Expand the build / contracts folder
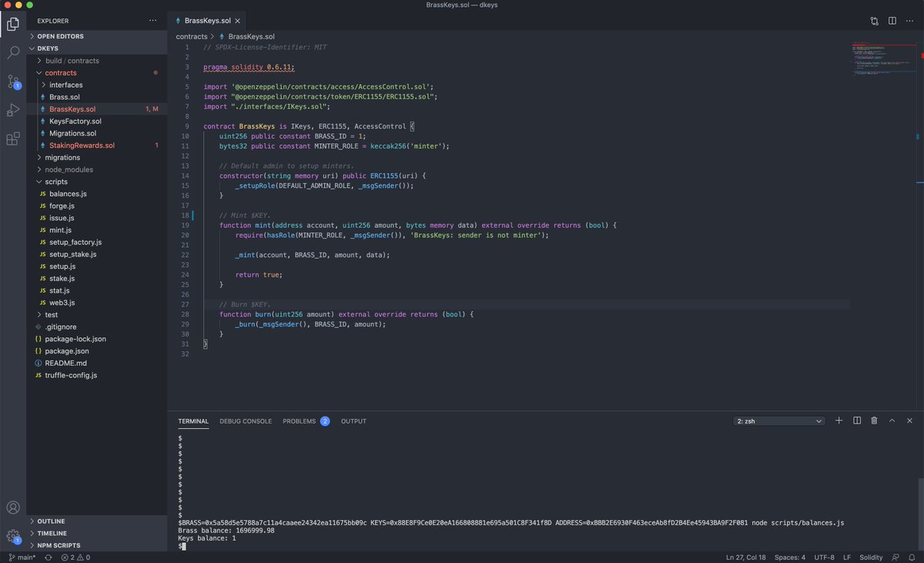 tap(97, 61)
